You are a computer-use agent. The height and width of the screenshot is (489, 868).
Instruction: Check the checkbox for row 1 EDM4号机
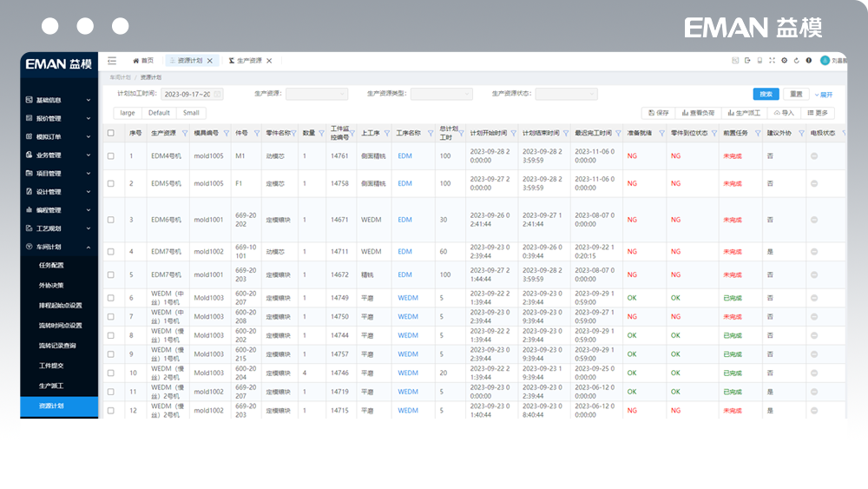tap(110, 156)
